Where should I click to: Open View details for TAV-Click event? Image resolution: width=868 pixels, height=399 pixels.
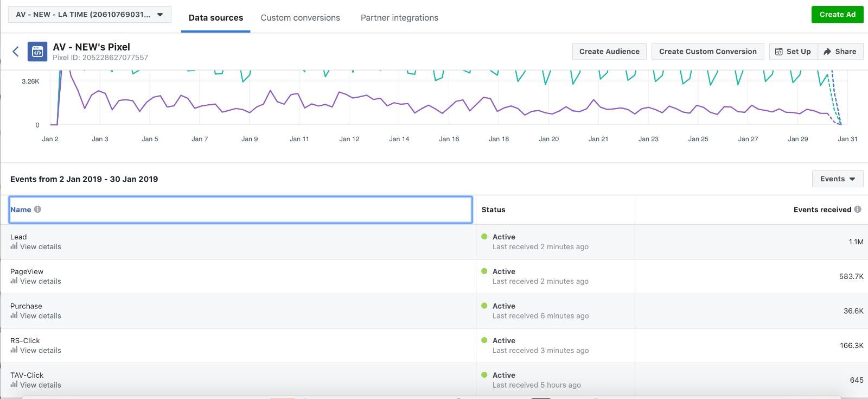click(40, 385)
